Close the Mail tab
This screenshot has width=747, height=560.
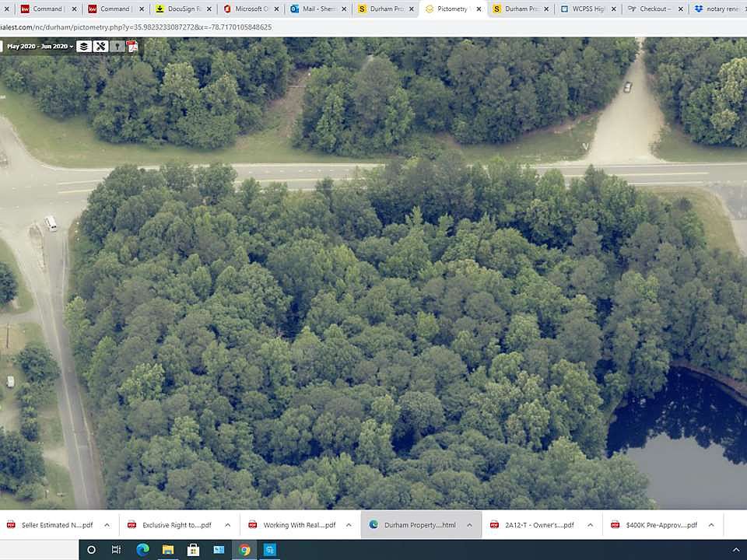tap(343, 9)
